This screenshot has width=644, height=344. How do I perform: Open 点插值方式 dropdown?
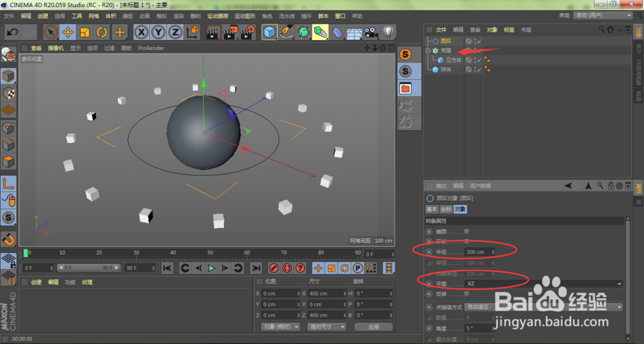(544, 307)
